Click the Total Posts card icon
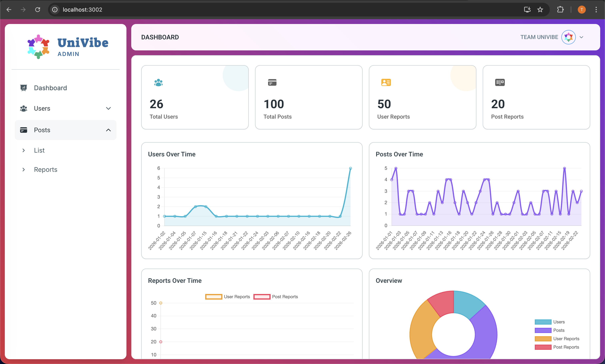 [x=272, y=82]
